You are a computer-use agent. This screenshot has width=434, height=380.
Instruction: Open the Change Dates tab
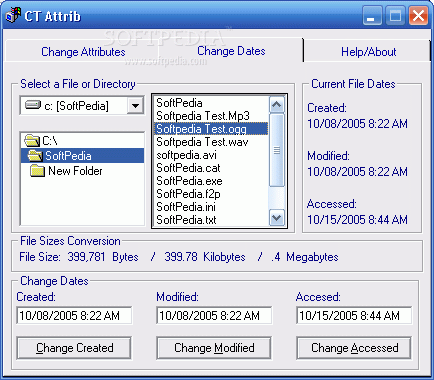[x=231, y=51]
